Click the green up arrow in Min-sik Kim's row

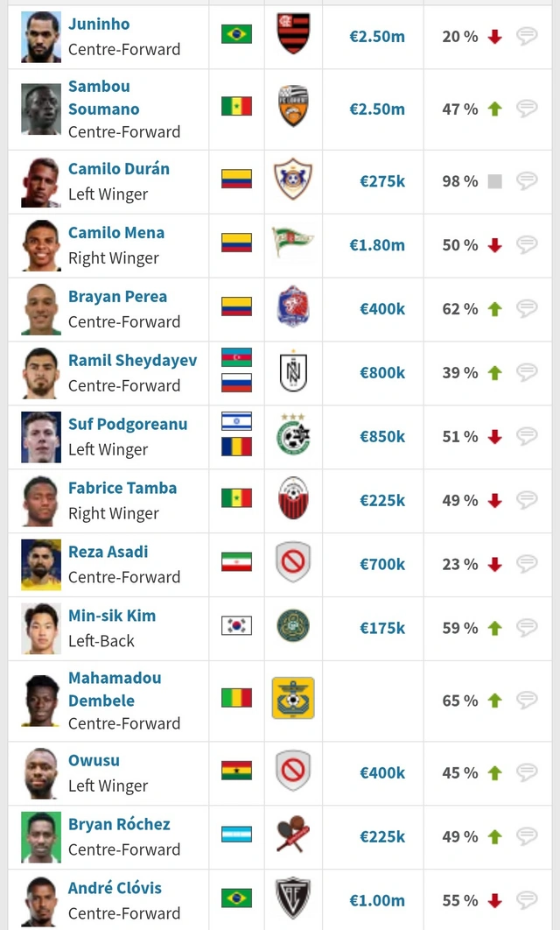[495, 628]
